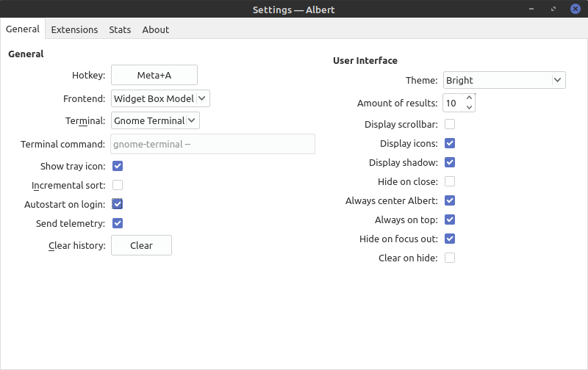Image resolution: width=588 pixels, height=370 pixels.
Task: Click the Terminal command field
Action: pos(212,144)
